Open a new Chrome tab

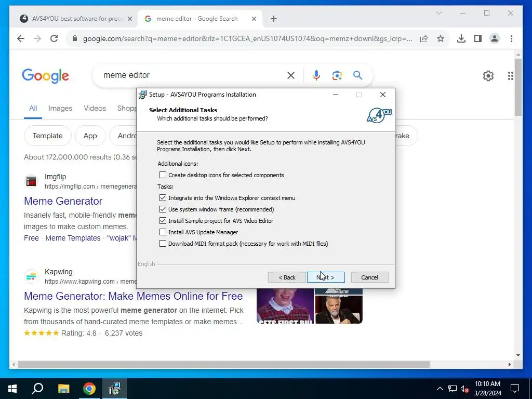click(x=274, y=19)
